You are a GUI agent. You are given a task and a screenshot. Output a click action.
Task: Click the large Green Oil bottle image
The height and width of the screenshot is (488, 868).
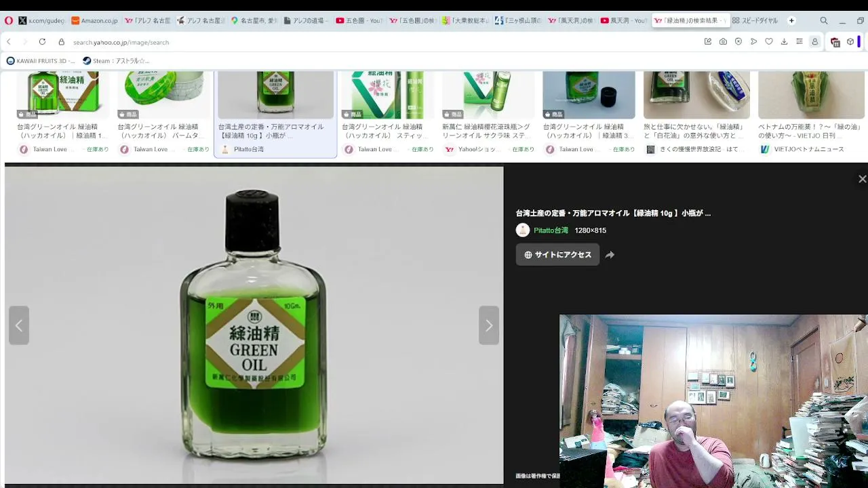coord(254,325)
